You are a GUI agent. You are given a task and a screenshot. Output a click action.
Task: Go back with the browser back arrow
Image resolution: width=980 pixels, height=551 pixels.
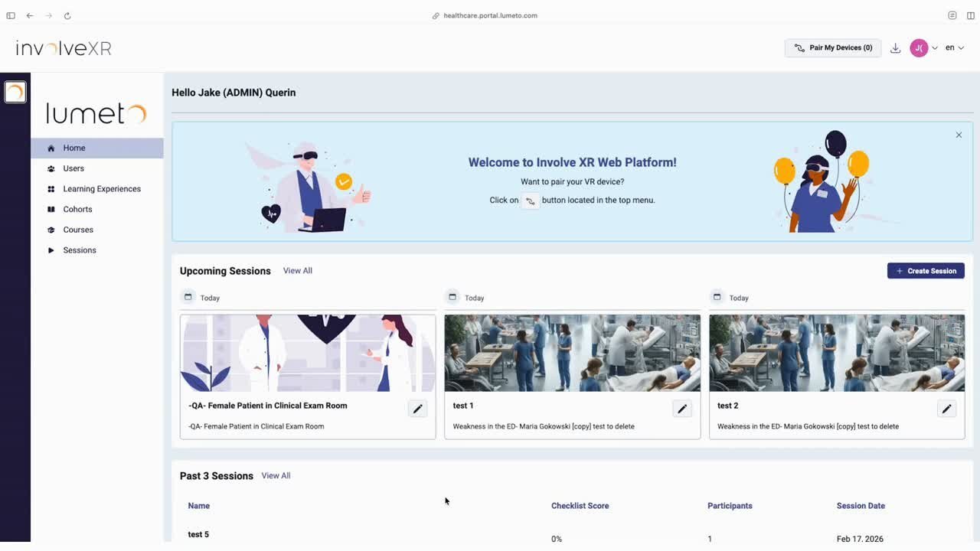(x=30, y=15)
